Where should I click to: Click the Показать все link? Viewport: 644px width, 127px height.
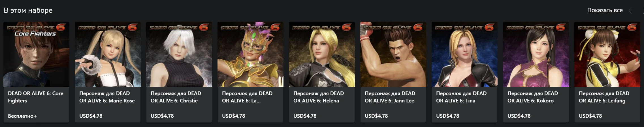click(605, 10)
